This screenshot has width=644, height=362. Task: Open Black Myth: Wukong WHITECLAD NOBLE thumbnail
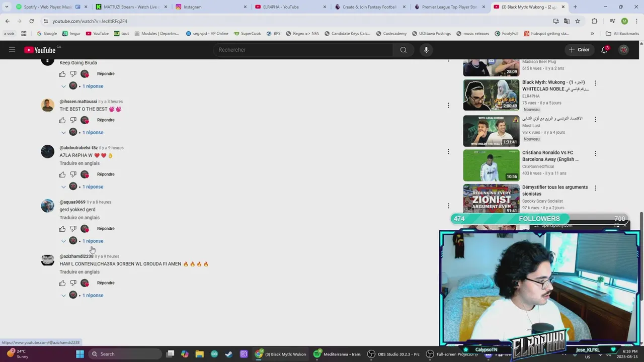coord(491,95)
